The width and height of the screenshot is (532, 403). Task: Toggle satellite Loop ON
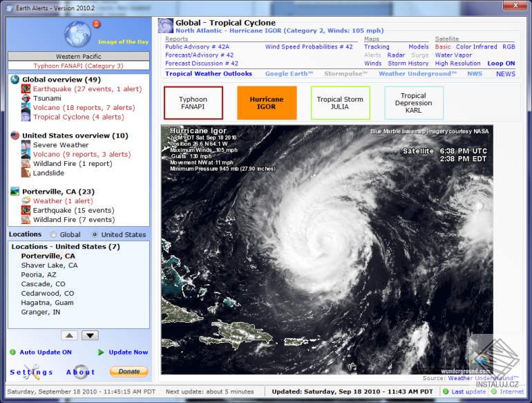[501, 64]
